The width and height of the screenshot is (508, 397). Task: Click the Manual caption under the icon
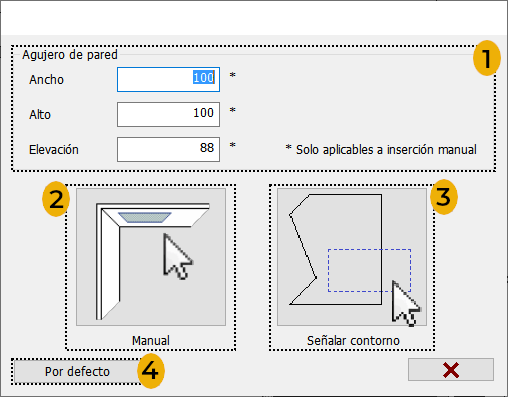[151, 341]
